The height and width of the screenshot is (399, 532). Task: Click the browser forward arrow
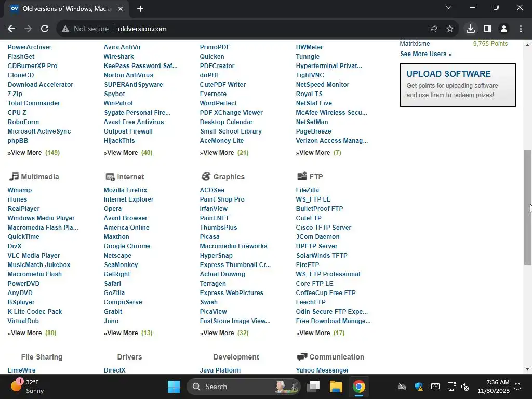(28, 29)
